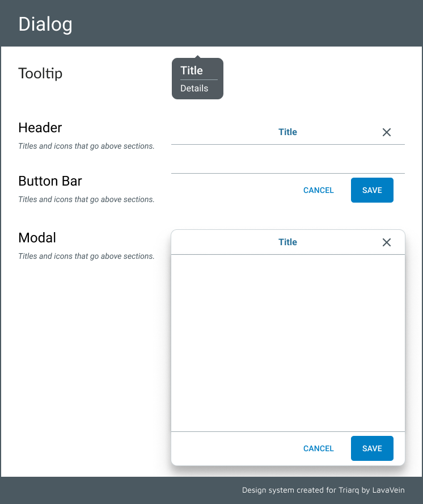
Task: Click the italic description under Modal
Action: (86, 257)
